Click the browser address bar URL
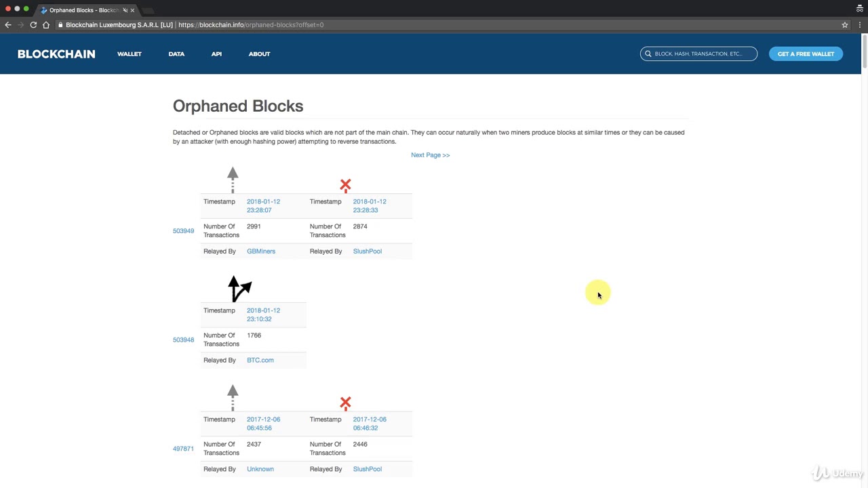 (x=251, y=25)
